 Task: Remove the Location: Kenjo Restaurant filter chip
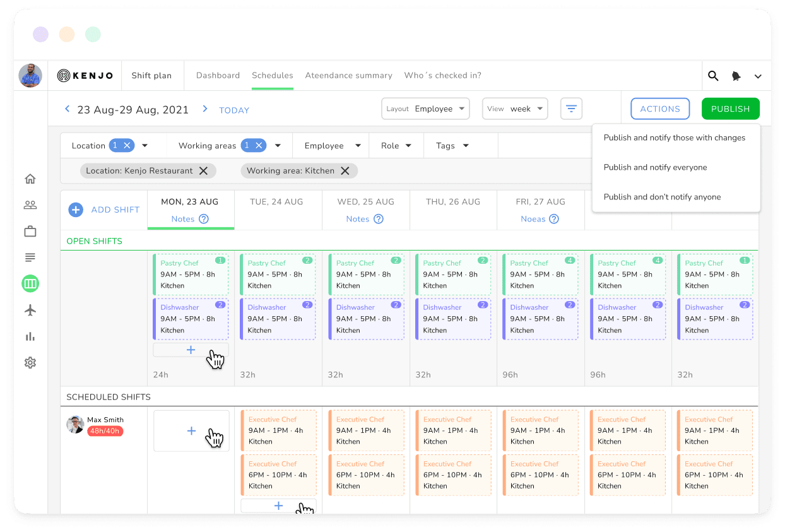203,171
